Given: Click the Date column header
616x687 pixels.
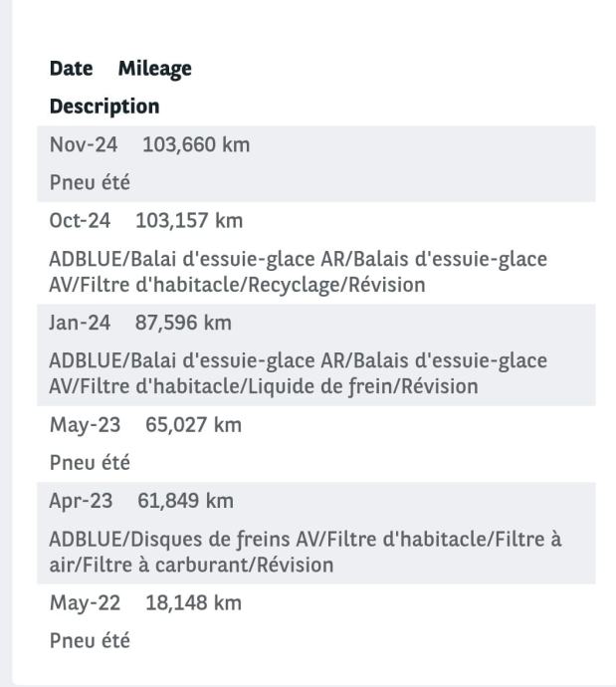Looking at the screenshot, I should click(71, 69).
